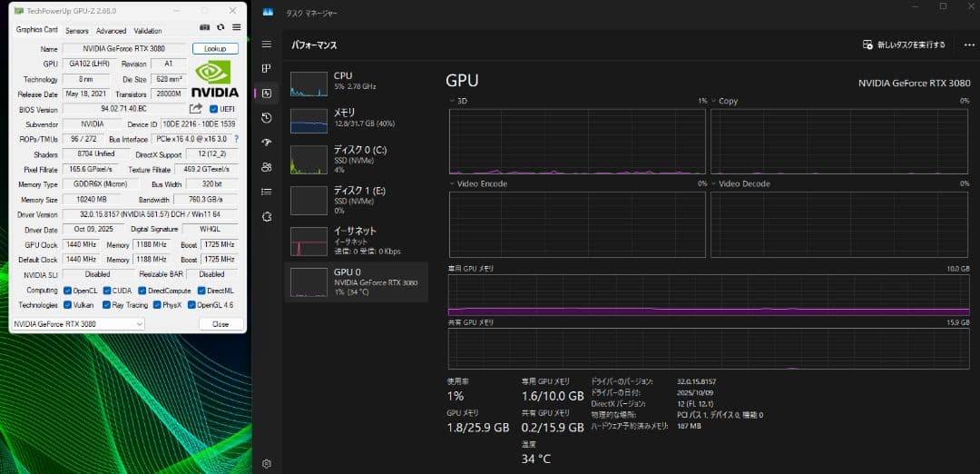This screenshot has width=980, height=474.
Task: Click Close button in GPU-Z
Action: (x=220, y=324)
